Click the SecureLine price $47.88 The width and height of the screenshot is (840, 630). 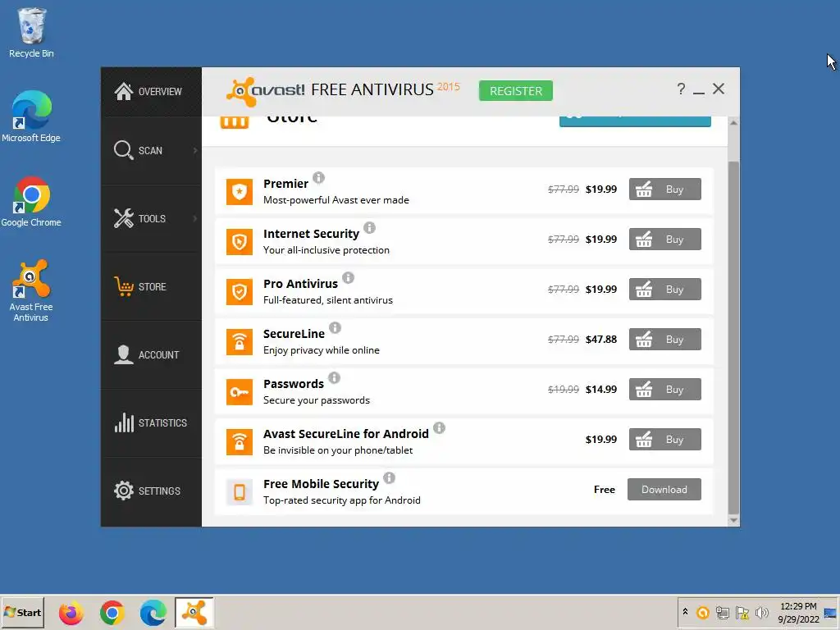tap(601, 339)
